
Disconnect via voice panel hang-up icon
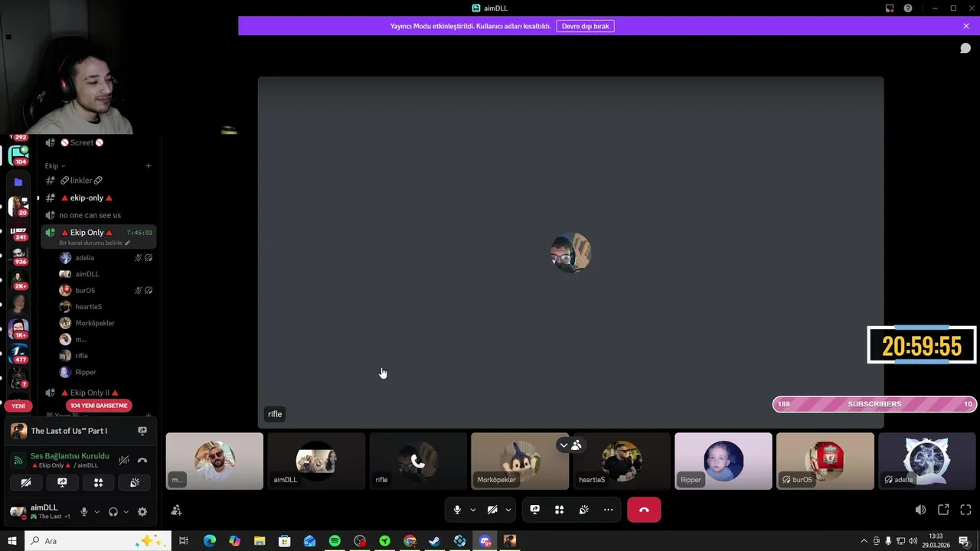point(142,461)
